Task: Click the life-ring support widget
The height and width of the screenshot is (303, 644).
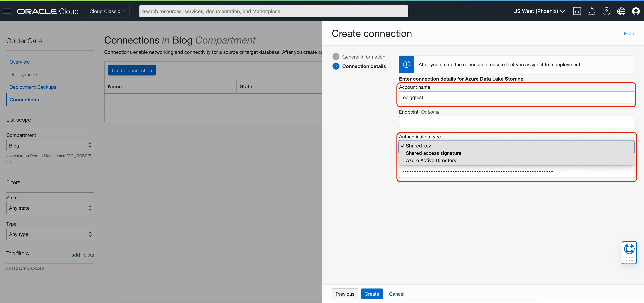Action: [629, 249]
